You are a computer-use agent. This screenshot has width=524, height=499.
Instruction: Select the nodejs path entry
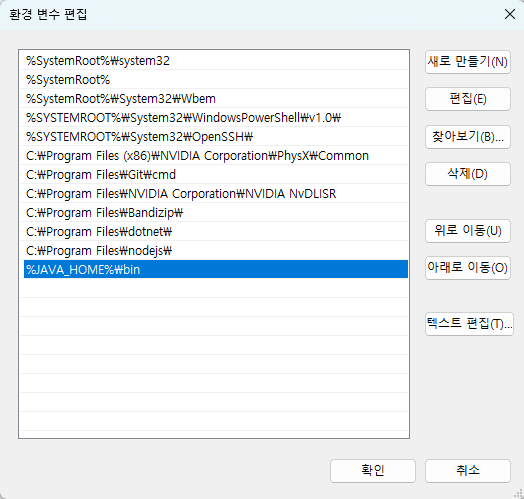tap(214, 251)
